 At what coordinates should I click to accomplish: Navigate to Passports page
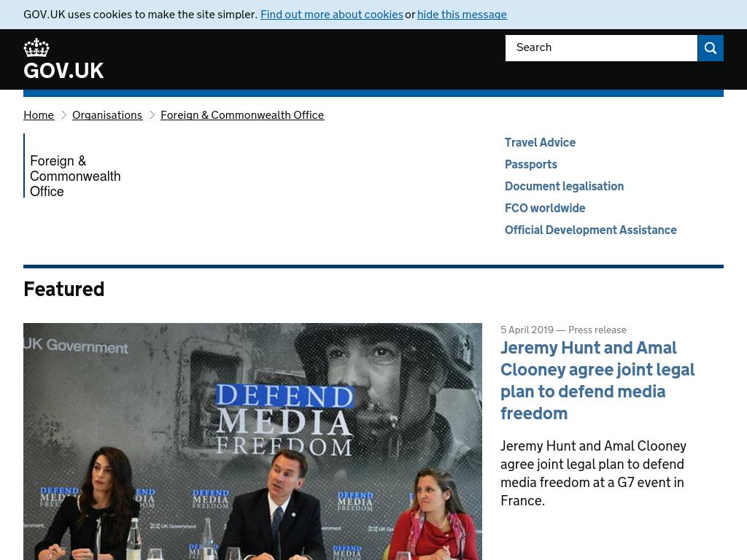530,165
